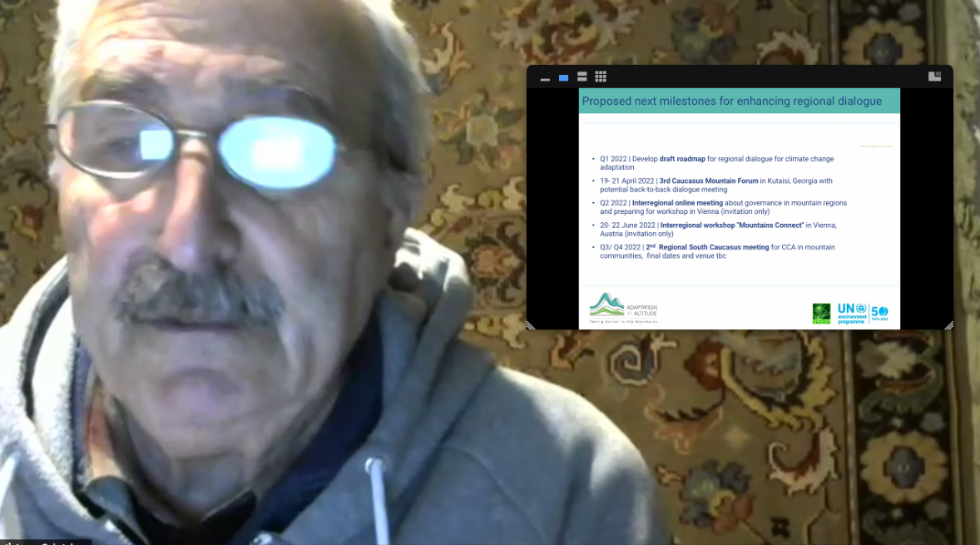Click the swap view icon at panel's top-right
The image size is (980, 545).
(x=934, y=77)
